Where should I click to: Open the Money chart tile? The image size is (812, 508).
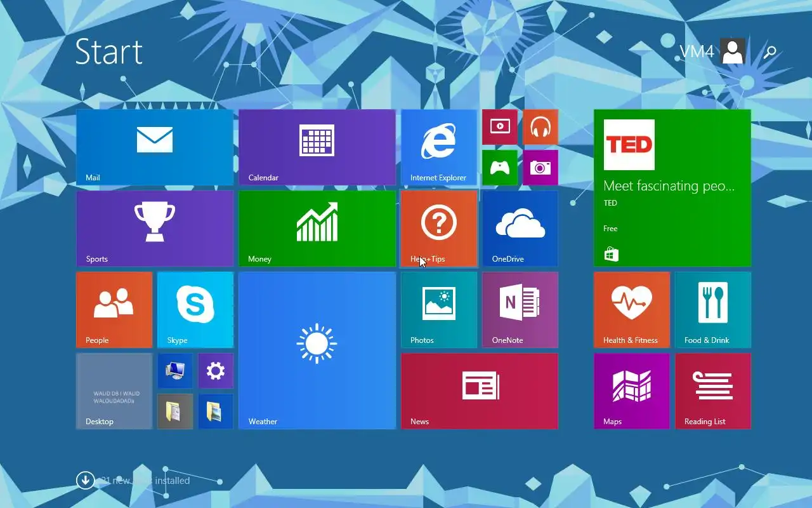point(317,229)
